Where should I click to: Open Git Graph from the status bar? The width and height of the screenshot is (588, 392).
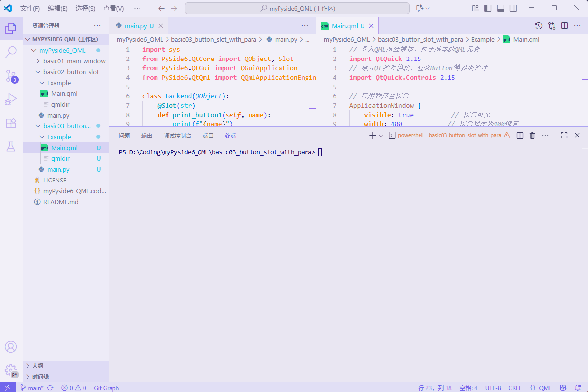106,388
